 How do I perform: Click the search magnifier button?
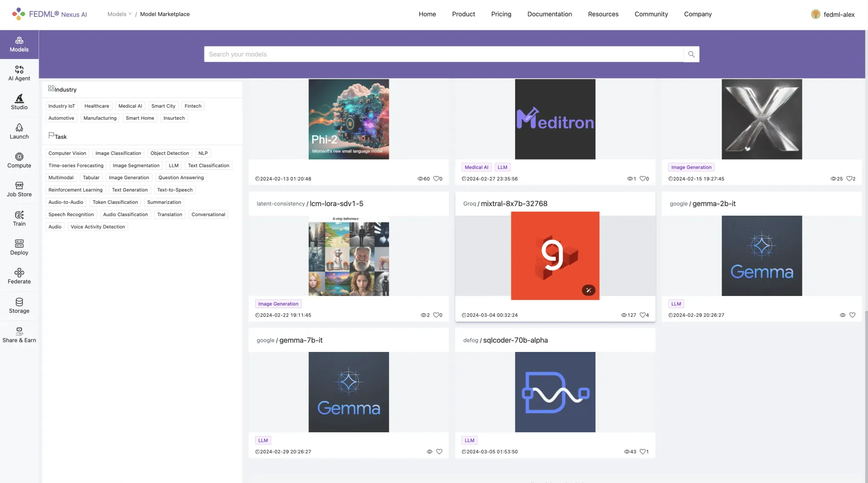pyautogui.click(x=691, y=54)
